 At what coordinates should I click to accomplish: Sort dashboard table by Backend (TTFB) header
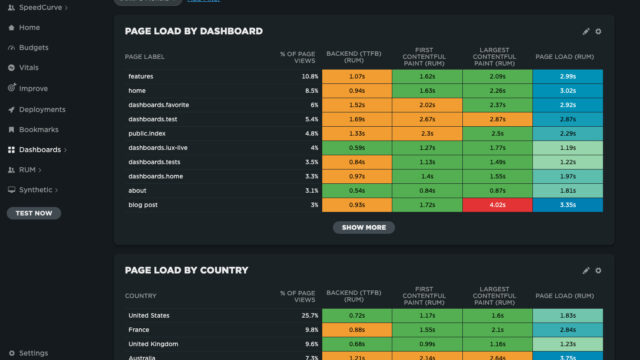click(x=354, y=57)
